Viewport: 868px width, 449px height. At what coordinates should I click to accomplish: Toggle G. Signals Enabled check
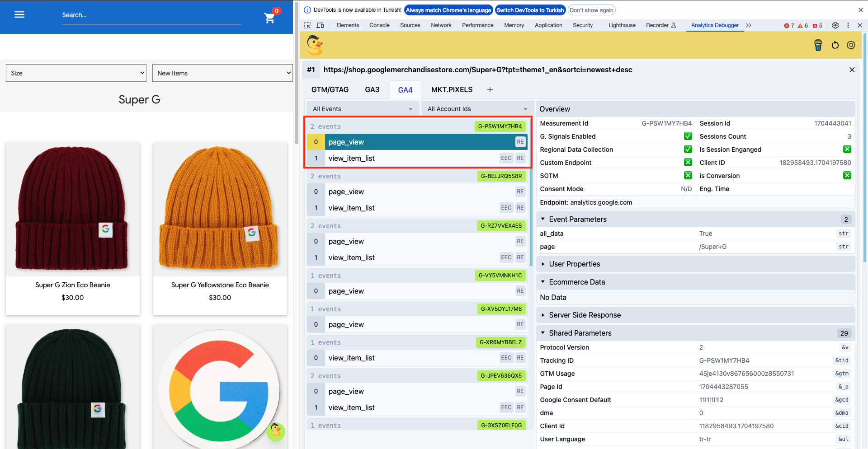point(688,136)
